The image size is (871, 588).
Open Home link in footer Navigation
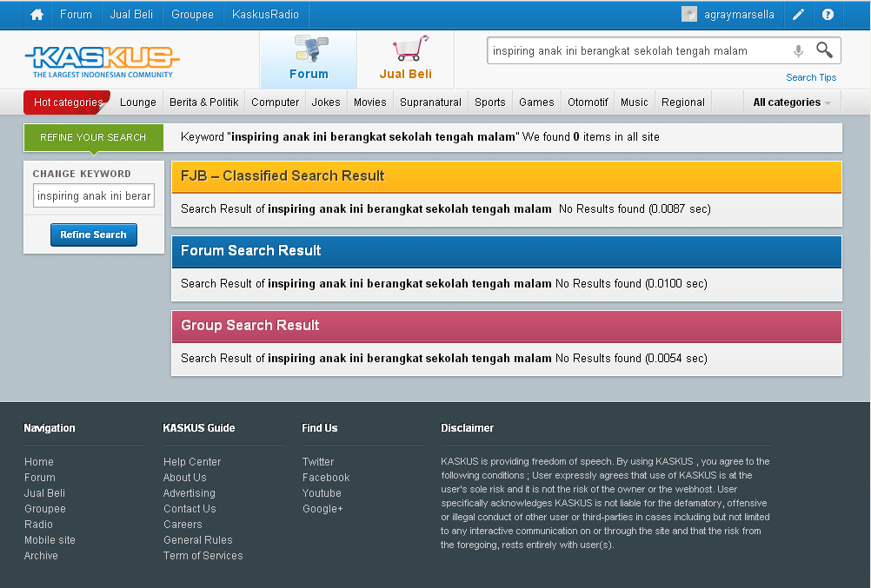tap(39, 461)
